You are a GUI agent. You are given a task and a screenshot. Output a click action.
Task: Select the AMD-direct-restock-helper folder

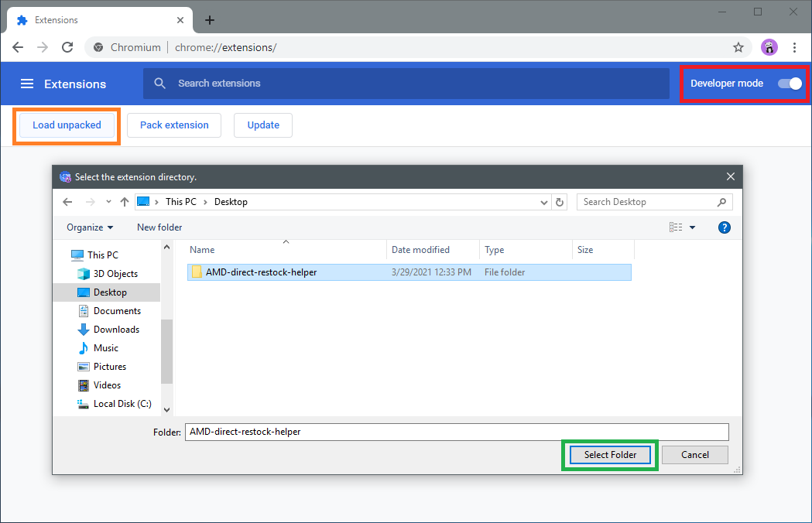[x=409, y=272]
